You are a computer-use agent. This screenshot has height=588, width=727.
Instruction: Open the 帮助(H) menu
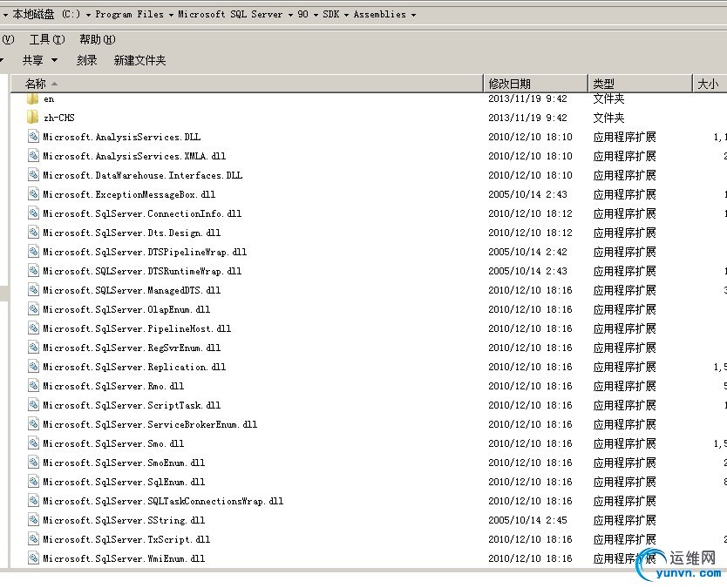tap(98, 39)
